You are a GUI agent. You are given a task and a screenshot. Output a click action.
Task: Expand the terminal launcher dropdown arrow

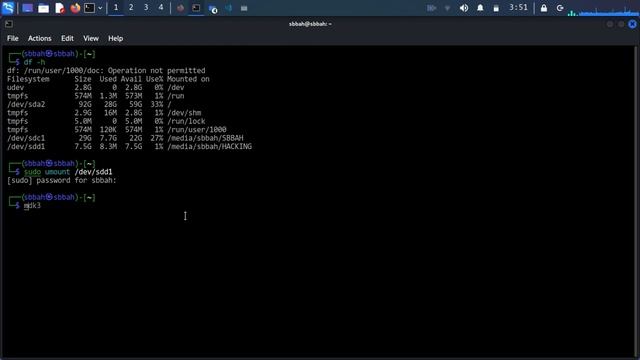(x=100, y=8)
